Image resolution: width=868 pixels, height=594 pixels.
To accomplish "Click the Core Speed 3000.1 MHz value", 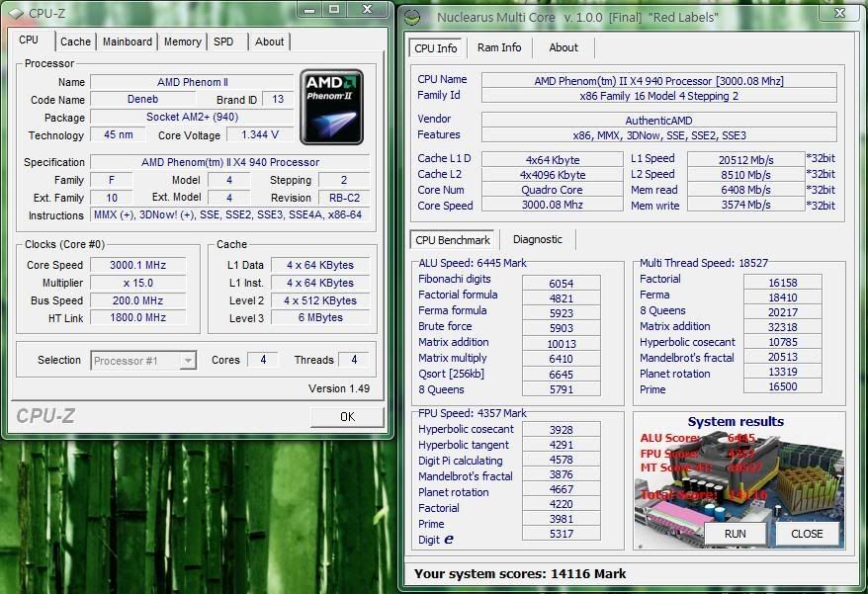I will pos(137,265).
